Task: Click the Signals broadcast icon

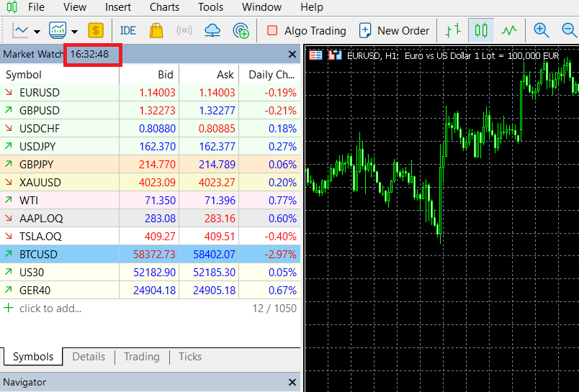Action: (184, 30)
